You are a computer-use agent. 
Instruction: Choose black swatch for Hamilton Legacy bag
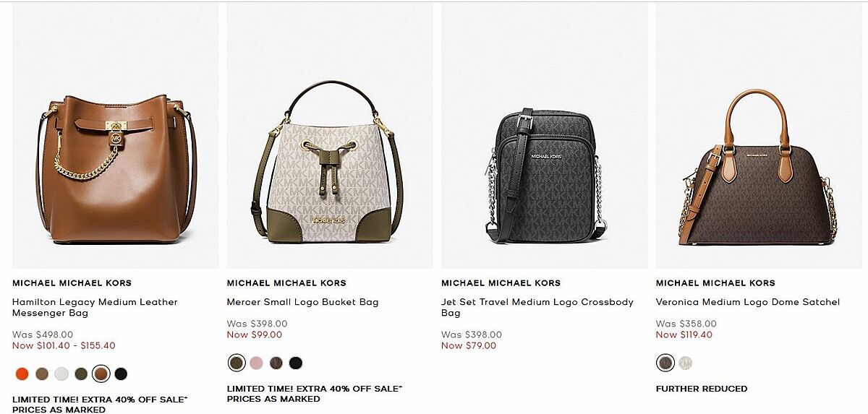coord(121,374)
